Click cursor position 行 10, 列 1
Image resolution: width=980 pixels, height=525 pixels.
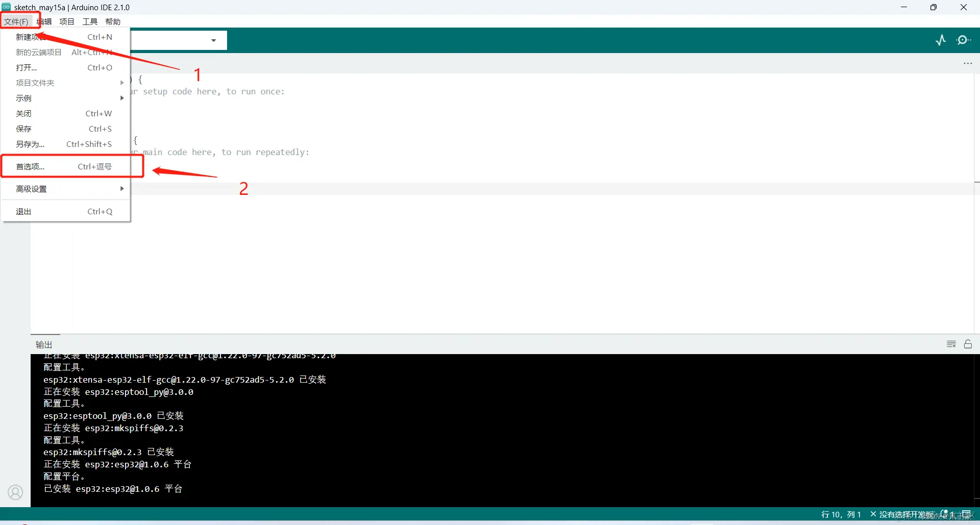click(841, 514)
